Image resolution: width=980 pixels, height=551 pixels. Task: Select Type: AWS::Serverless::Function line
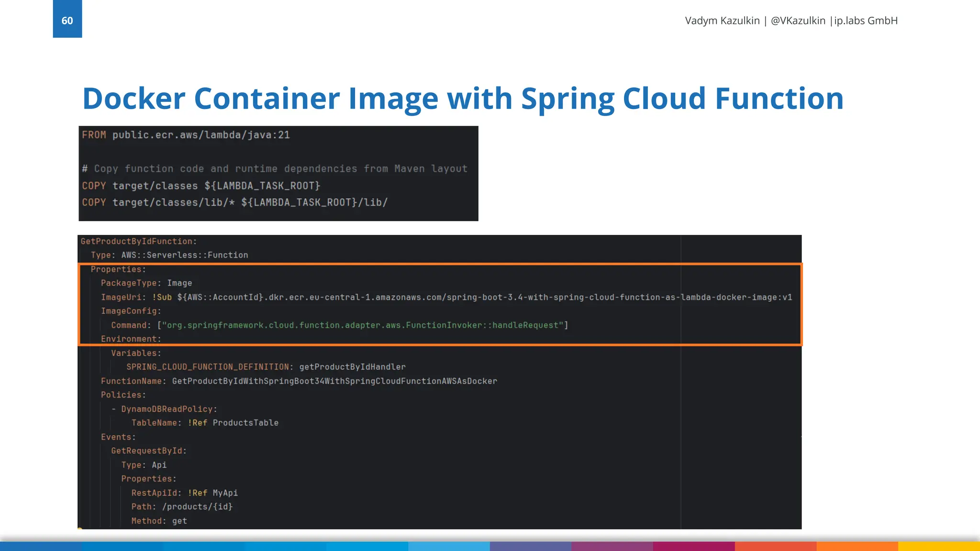[169, 255]
